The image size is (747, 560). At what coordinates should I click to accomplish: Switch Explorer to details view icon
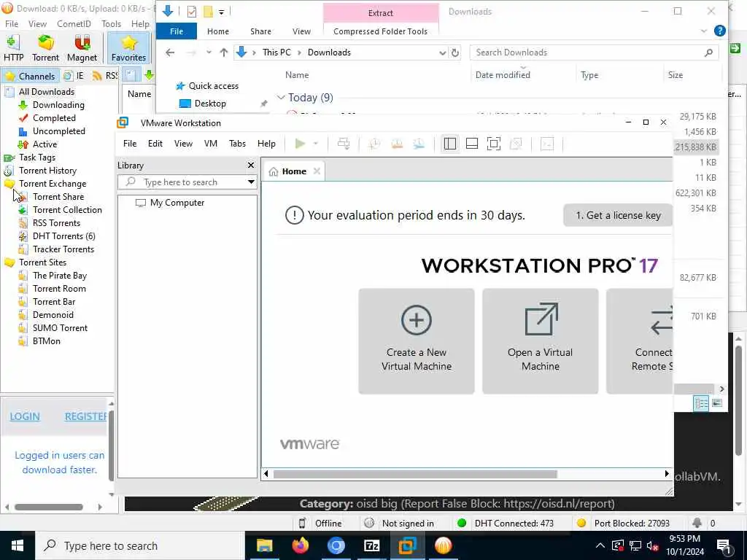701,403
